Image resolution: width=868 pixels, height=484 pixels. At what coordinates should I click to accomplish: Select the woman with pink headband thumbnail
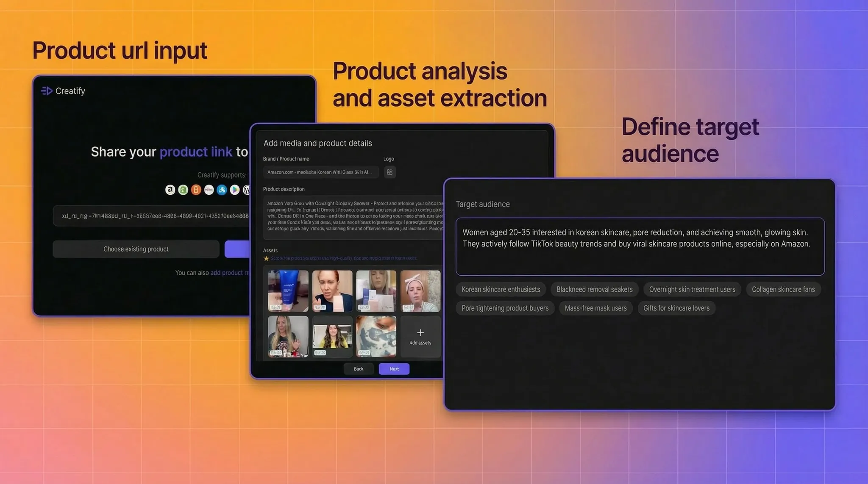pos(420,291)
